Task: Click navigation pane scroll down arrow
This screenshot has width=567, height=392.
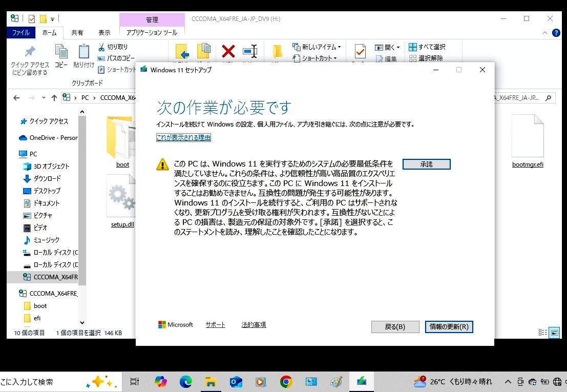Action: (82, 323)
